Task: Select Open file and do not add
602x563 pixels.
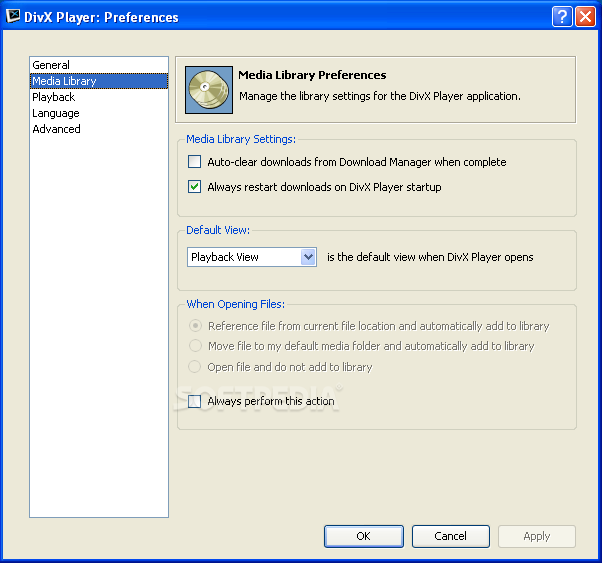Action: 194,367
